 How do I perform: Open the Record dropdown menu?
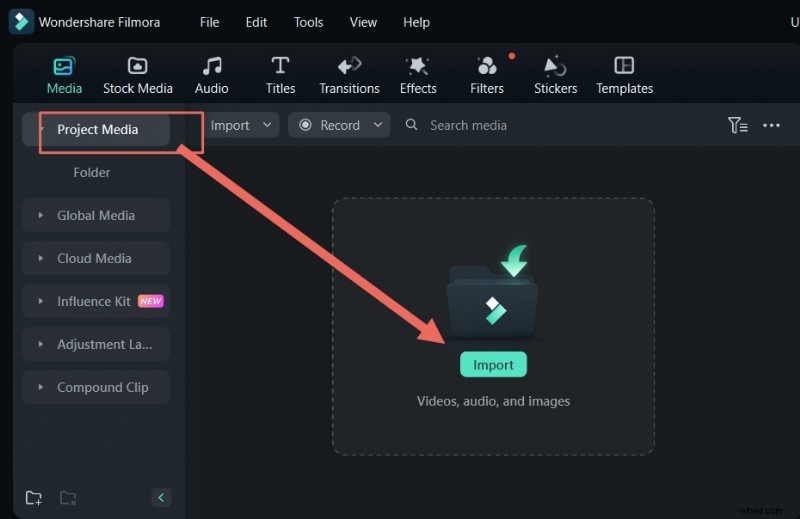click(x=339, y=125)
